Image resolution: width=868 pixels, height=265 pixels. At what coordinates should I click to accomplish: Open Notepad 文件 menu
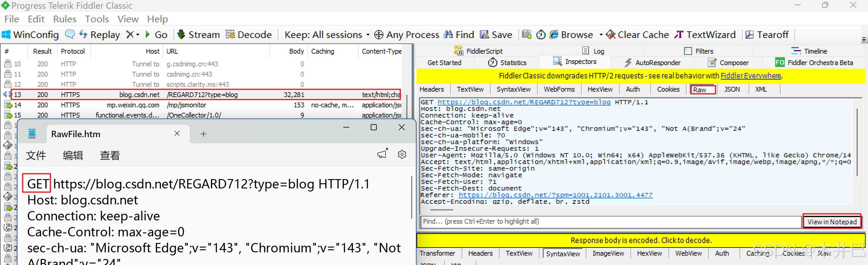click(x=36, y=156)
